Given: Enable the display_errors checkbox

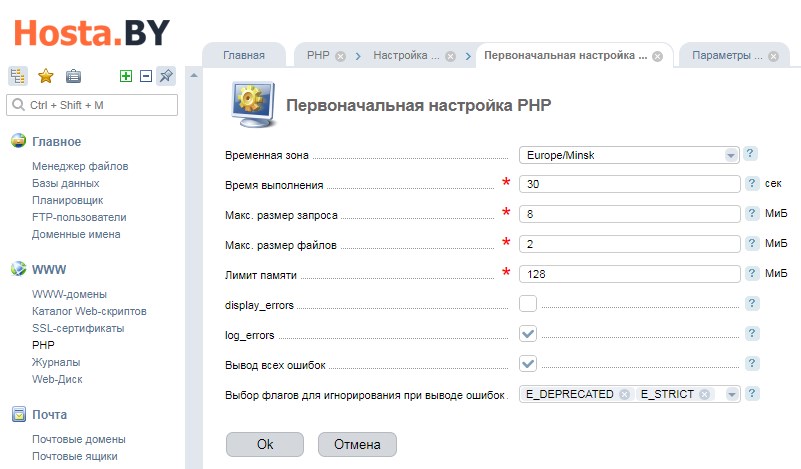Looking at the screenshot, I should (528, 303).
